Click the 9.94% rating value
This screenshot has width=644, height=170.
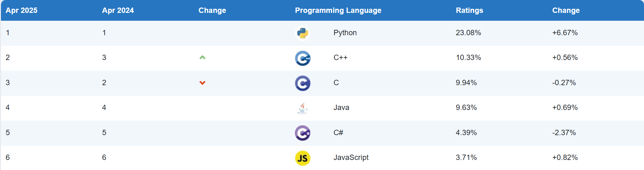pos(466,83)
